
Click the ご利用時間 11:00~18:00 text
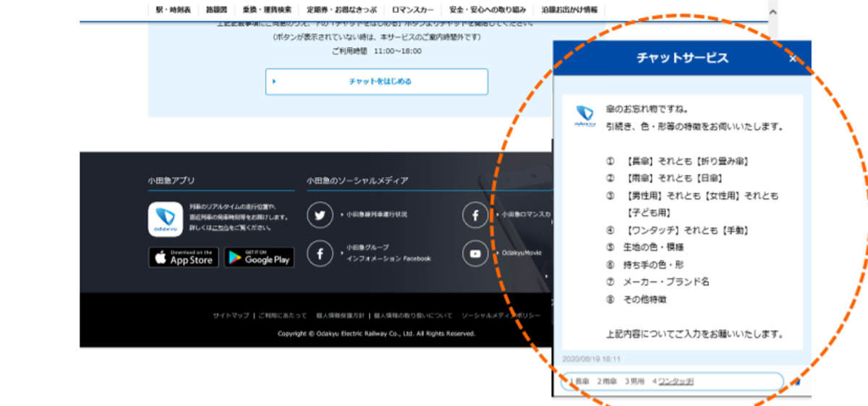click(376, 51)
